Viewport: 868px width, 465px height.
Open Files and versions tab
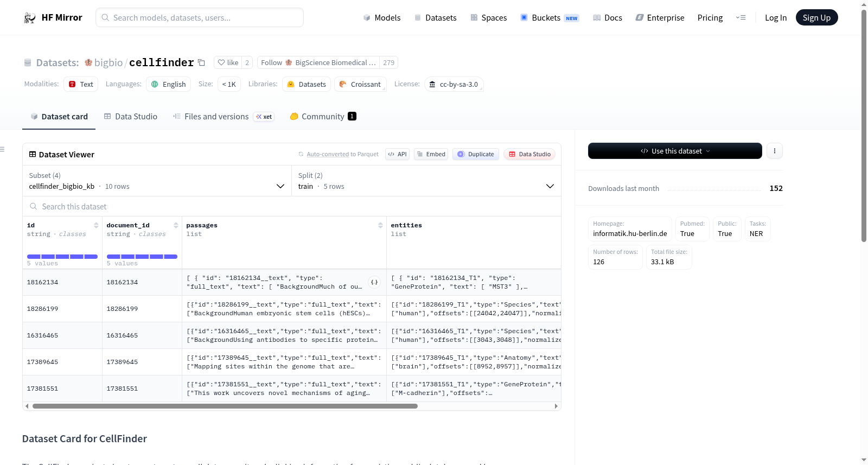224,117
